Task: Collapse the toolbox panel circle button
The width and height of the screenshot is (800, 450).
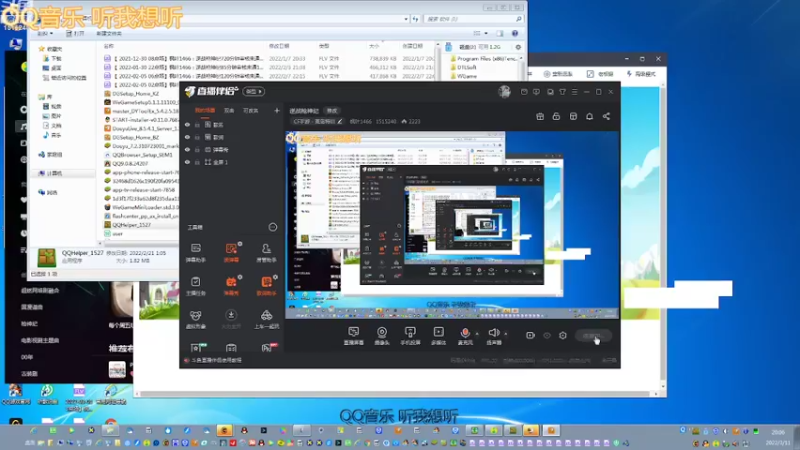Action: pos(273,227)
